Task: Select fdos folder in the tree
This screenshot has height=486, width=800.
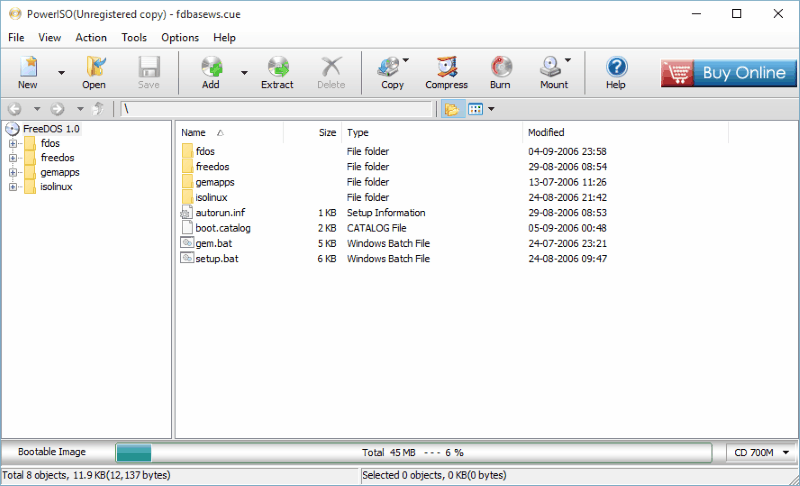Action: [x=50, y=143]
